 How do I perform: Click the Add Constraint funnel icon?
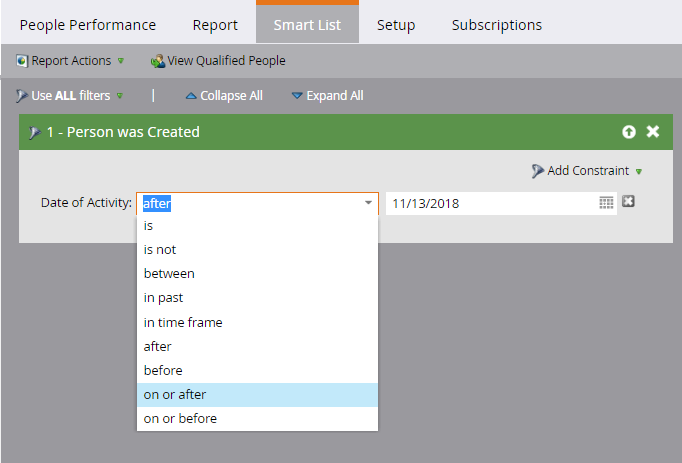click(538, 171)
